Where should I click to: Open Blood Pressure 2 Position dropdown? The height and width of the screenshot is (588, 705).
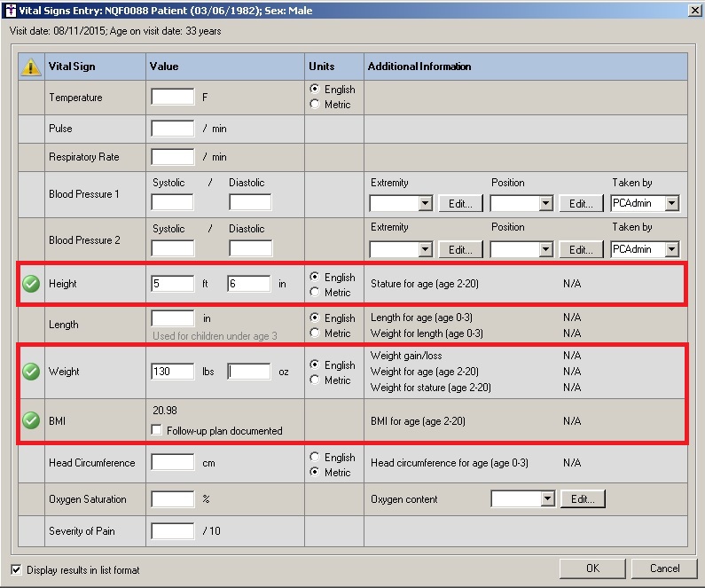coord(546,250)
